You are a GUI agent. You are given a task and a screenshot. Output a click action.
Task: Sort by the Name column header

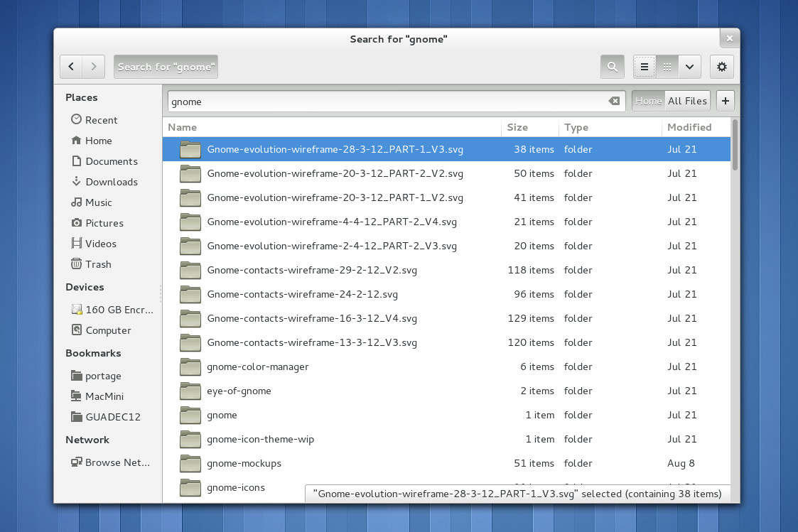pyautogui.click(x=332, y=127)
